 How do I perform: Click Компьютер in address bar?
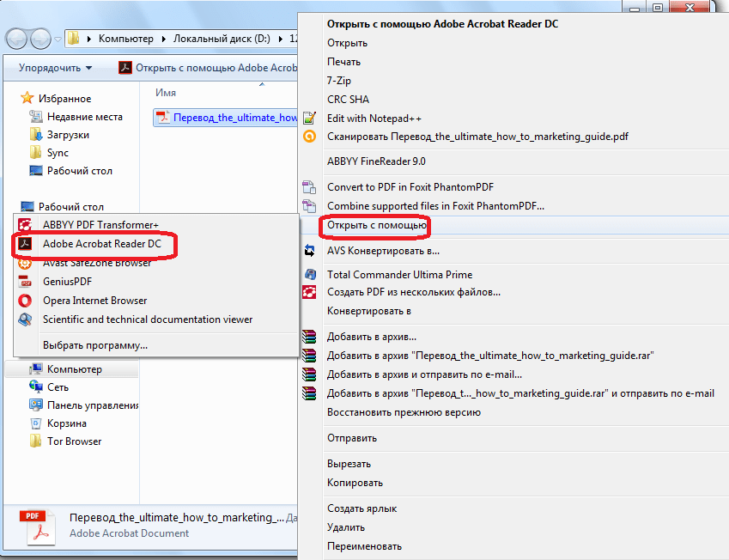click(x=126, y=39)
